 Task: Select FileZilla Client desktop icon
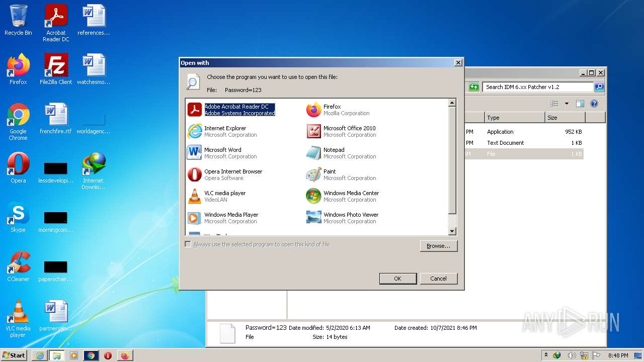56,69
